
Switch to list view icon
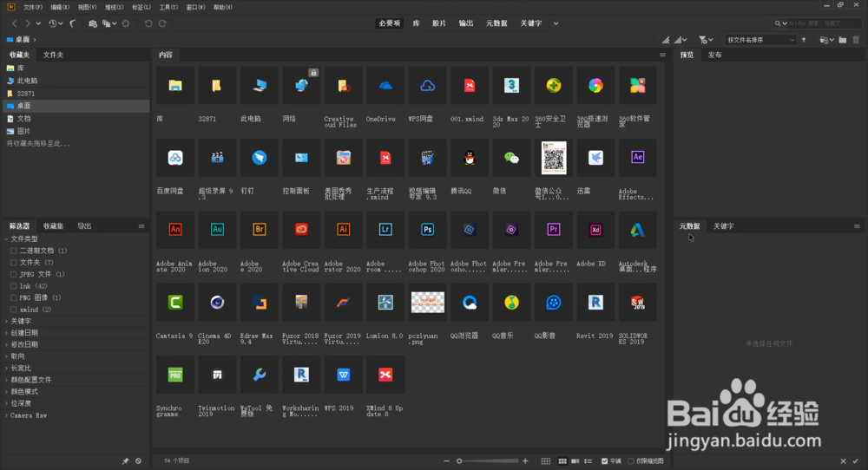pyautogui.click(x=589, y=460)
